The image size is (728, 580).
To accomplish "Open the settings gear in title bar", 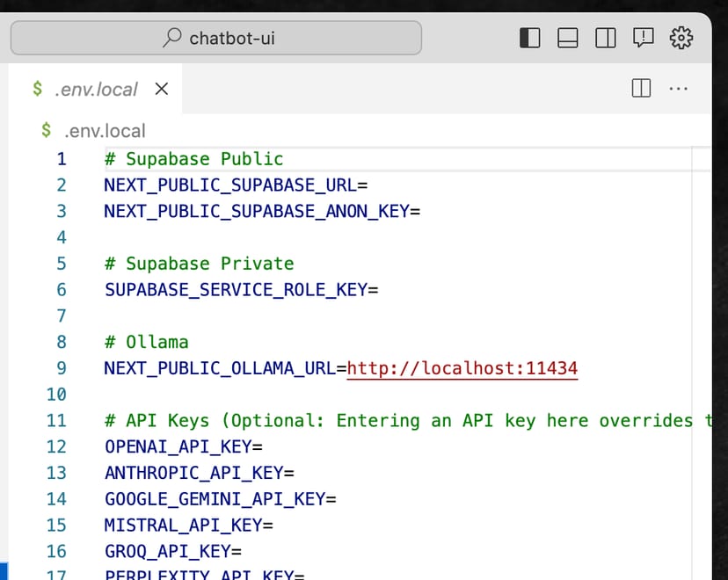I will pos(681,38).
